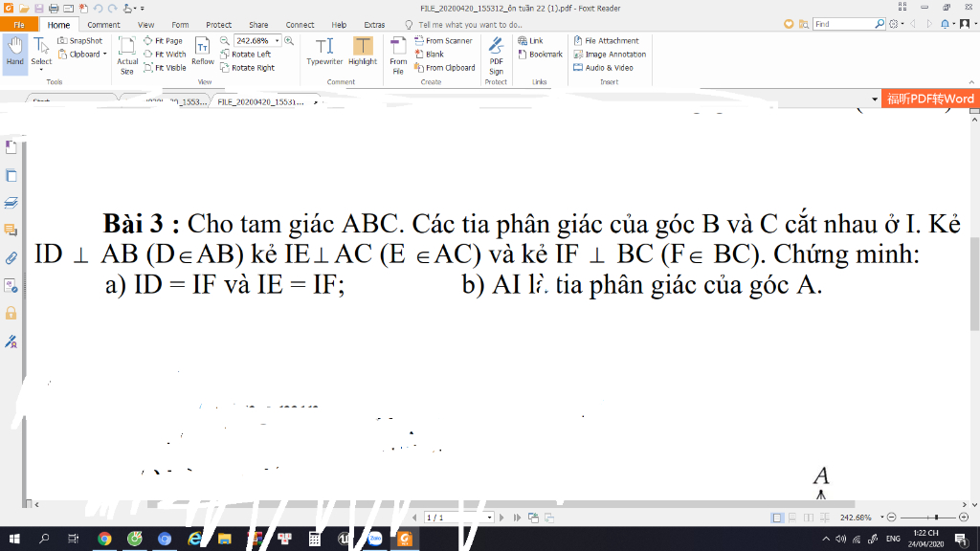
Task: Switch to the Connect tab
Action: (x=300, y=24)
